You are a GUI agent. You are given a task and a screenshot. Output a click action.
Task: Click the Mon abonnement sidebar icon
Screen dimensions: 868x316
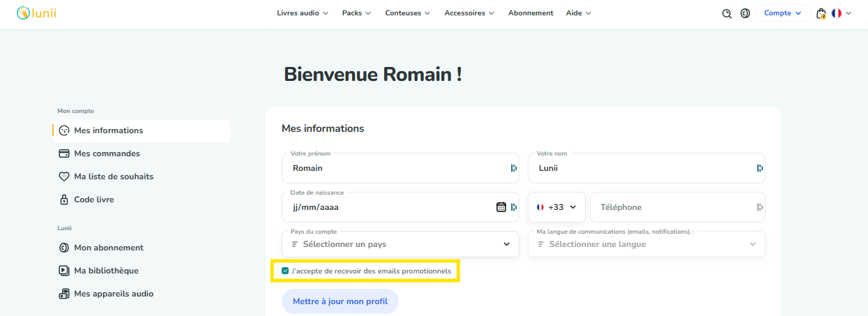64,248
